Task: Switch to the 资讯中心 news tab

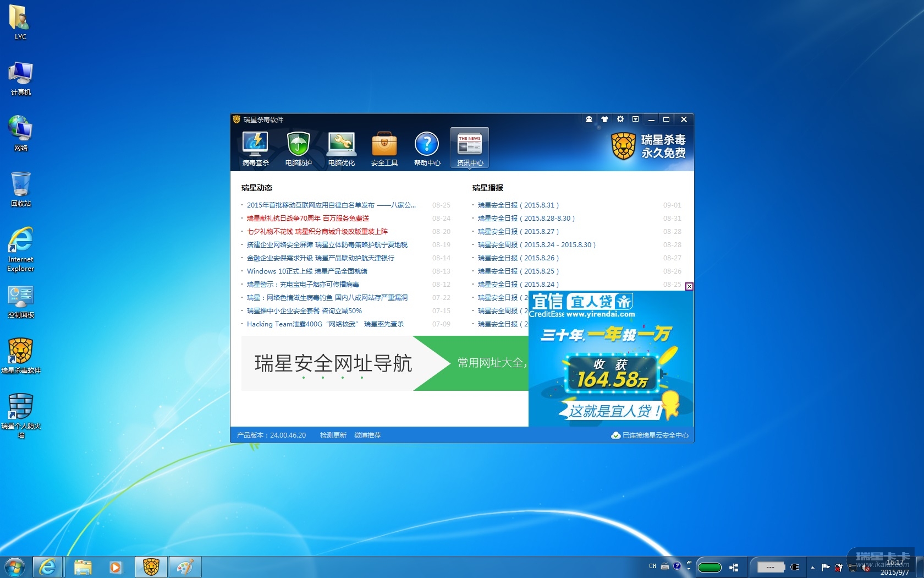Action: pos(470,148)
